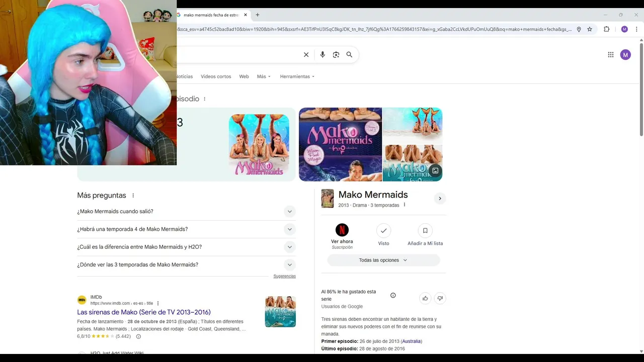Click small poster beside Mako Mermaids title

[x=328, y=199]
